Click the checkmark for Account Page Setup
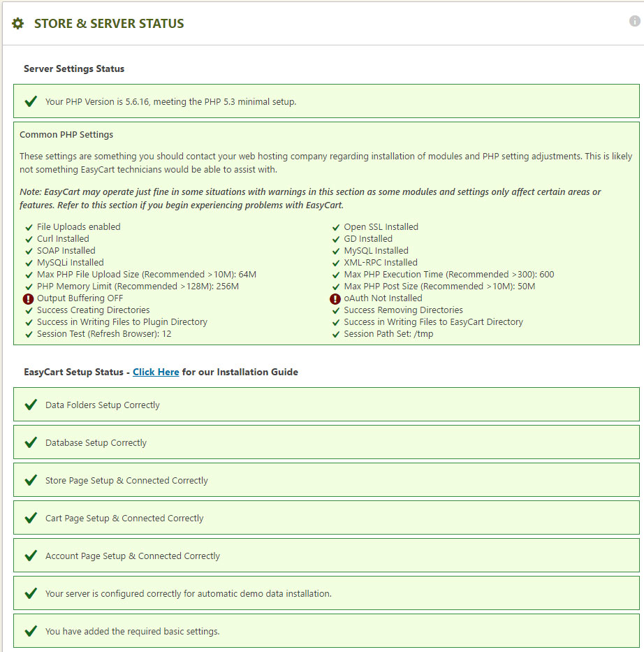Viewport: 644px width, 652px height. coord(31,556)
